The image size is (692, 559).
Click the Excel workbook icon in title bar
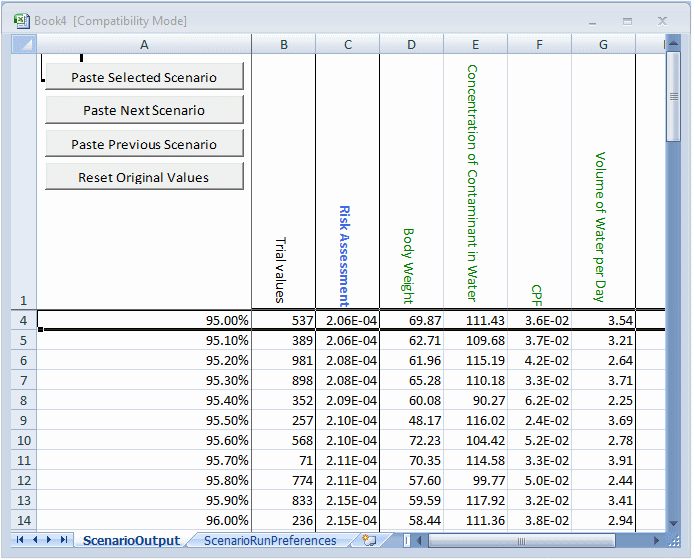click(x=21, y=21)
